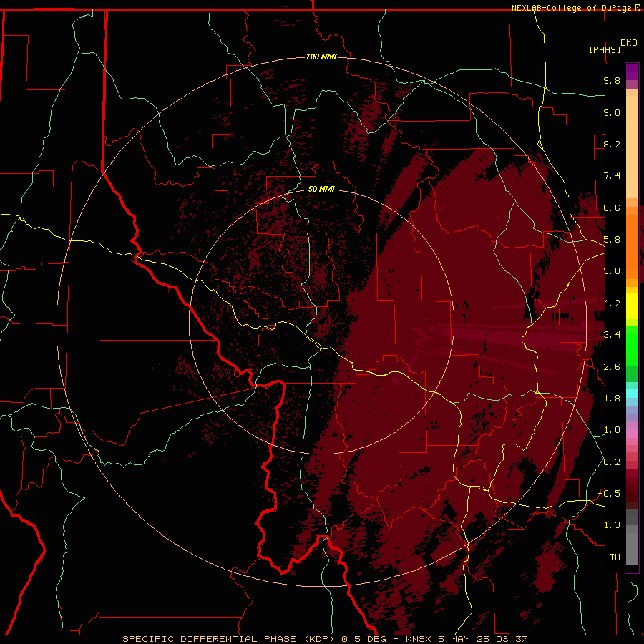Click the 2.6 value on the color scale
Screen dimensions: 644x644
click(x=612, y=367)
